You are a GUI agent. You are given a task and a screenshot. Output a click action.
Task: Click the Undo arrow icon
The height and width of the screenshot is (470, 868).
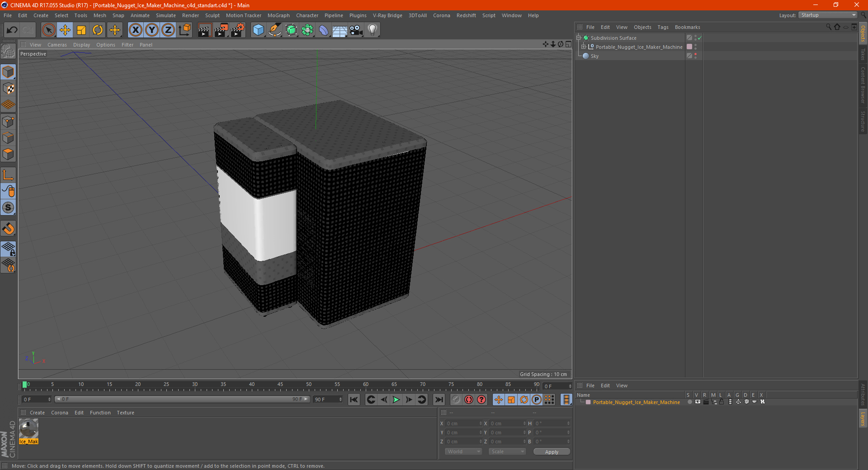12,30
